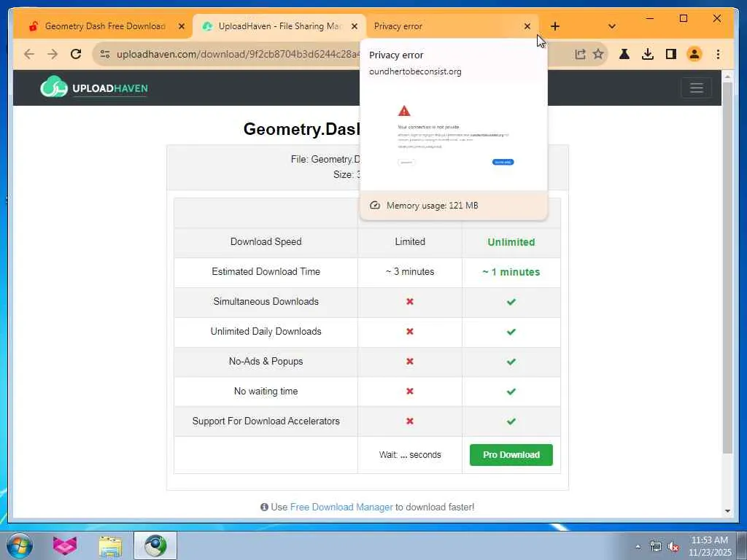The width and height of the screenshot is (747, 560).
Task: Click the '~ 1 minutes' cell
Action: click(511, 272)
